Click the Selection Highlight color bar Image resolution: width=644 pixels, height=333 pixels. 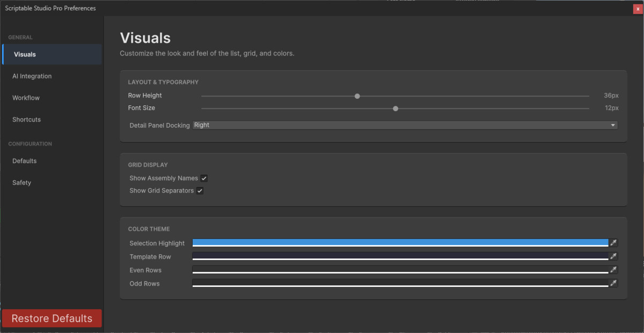(400, 243)
